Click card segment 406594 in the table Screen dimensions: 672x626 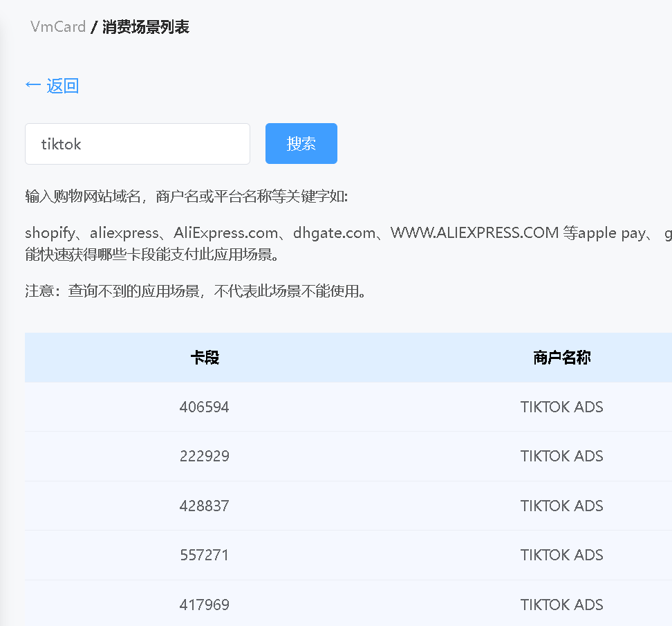(x=204, y=407)
